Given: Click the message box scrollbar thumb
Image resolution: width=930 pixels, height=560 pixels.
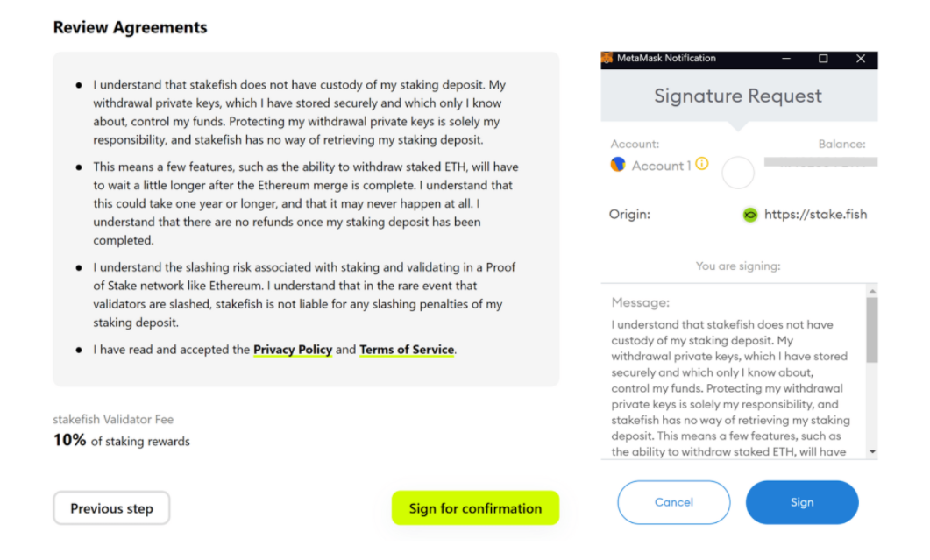Looking at the screenshot, I should [x=871, y=330].
